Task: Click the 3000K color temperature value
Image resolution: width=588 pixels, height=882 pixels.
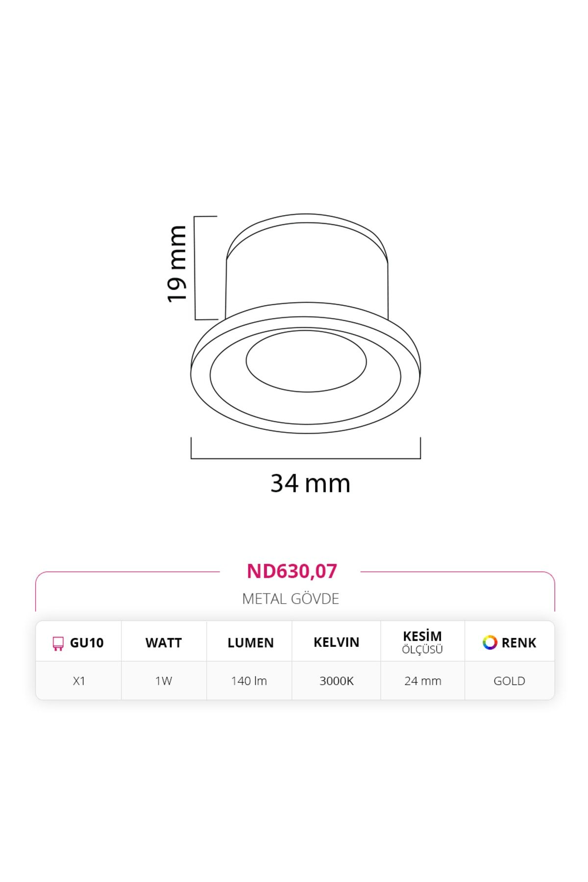Action: (x=337, y=681)
